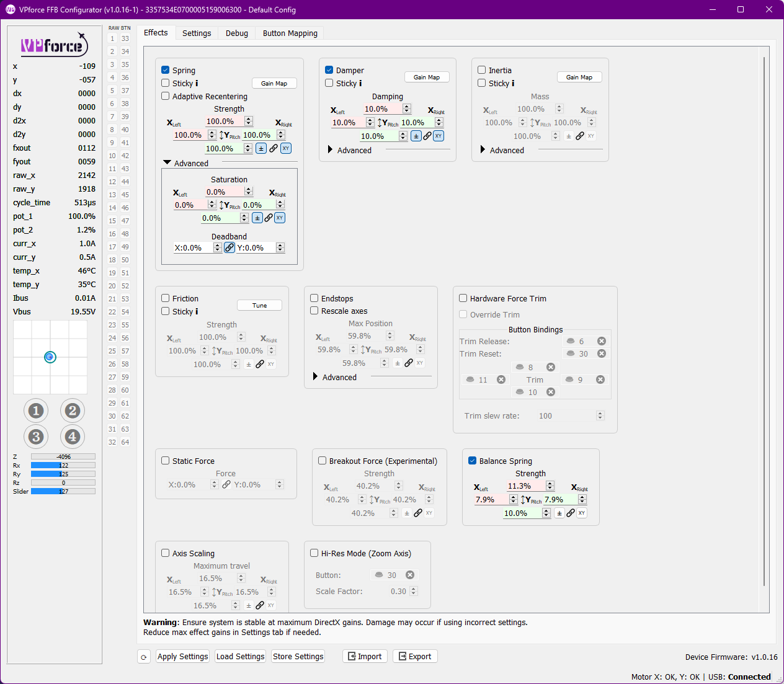Viewport: 784px width, 684px height.
Task: Click the Friction Tune button
Action: pos(259,305)
